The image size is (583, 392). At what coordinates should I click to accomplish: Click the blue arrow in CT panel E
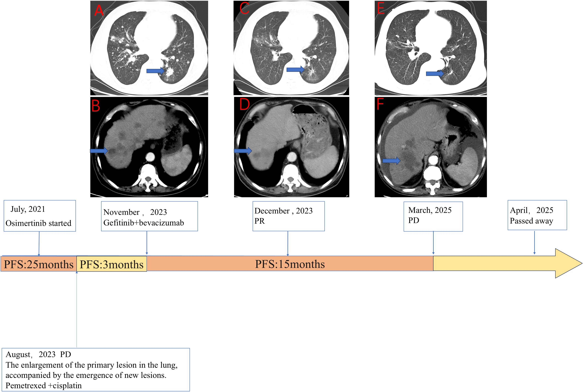434,74
